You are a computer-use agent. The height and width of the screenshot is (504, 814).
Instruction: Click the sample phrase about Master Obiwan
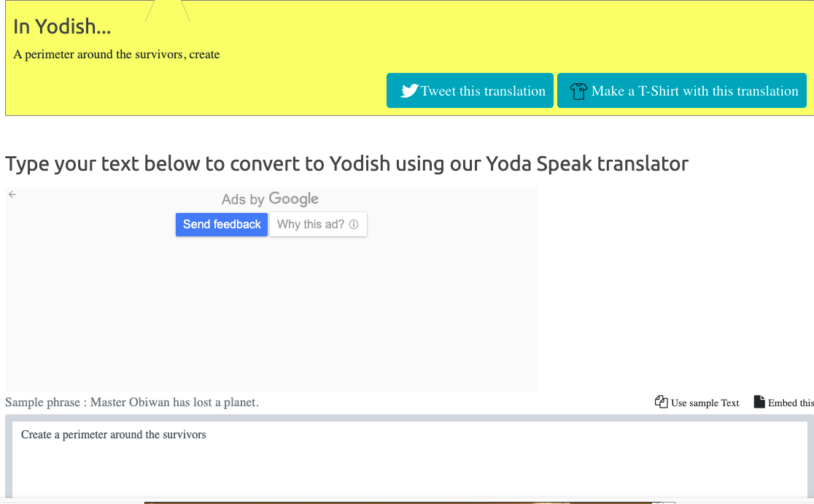point(131,402)
